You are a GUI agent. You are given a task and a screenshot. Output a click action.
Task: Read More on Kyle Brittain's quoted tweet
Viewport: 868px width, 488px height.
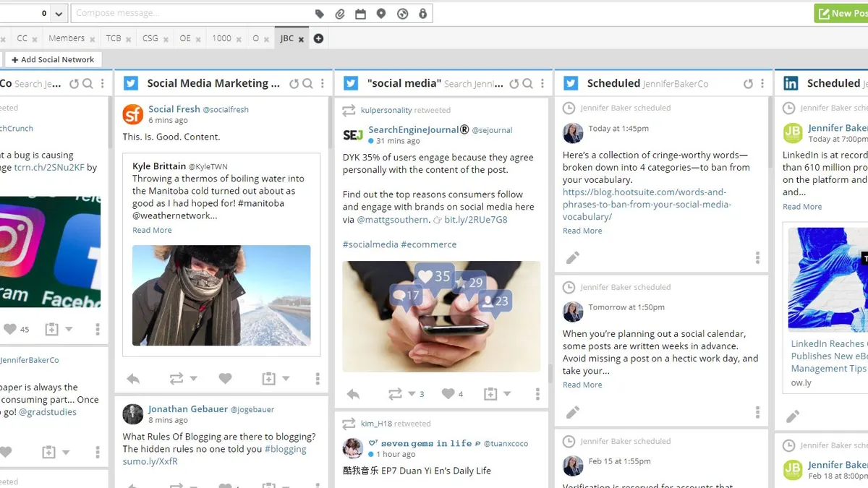coord(152,230)
